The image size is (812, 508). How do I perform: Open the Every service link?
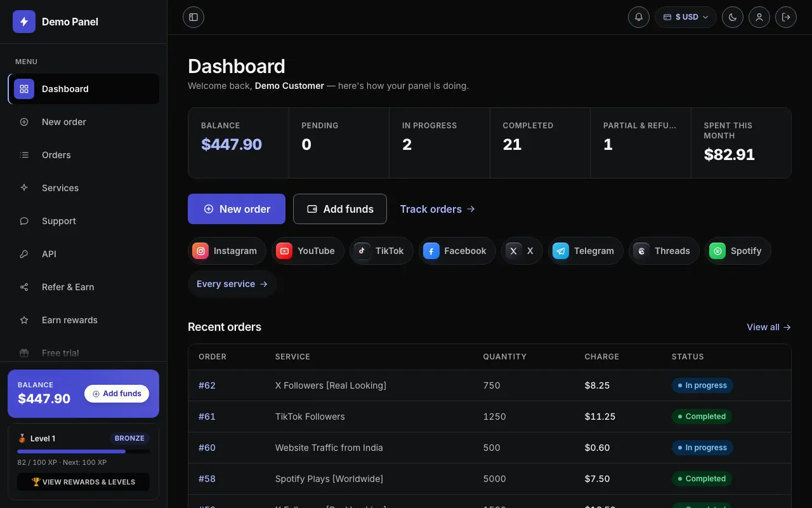coord(232,284)
